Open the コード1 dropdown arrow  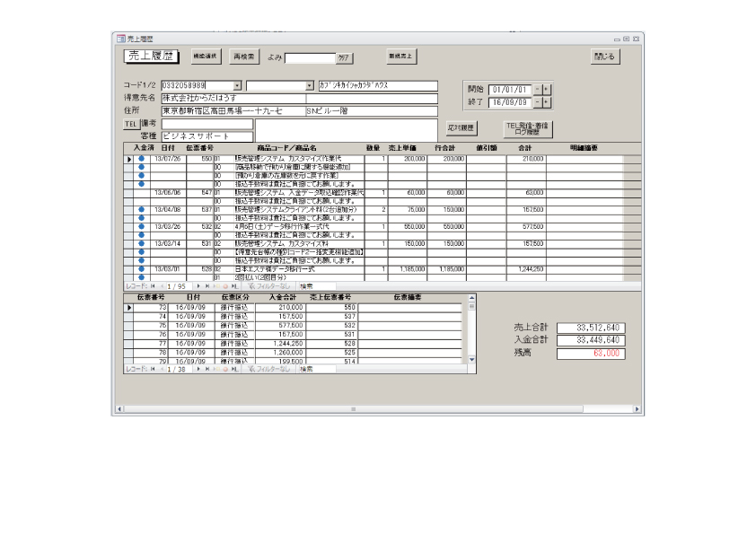point(237,86)
